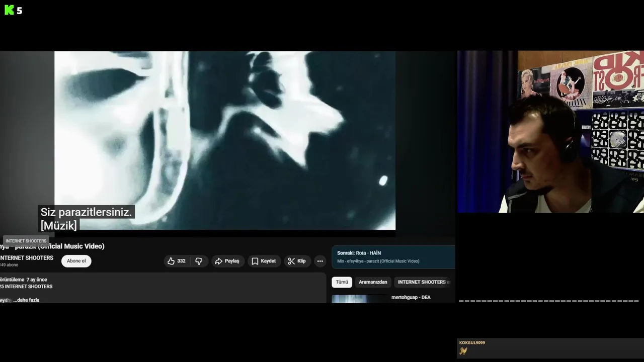Expand description with ...daha fazla
Screen dimensions: 644x362
click(26, 300)
